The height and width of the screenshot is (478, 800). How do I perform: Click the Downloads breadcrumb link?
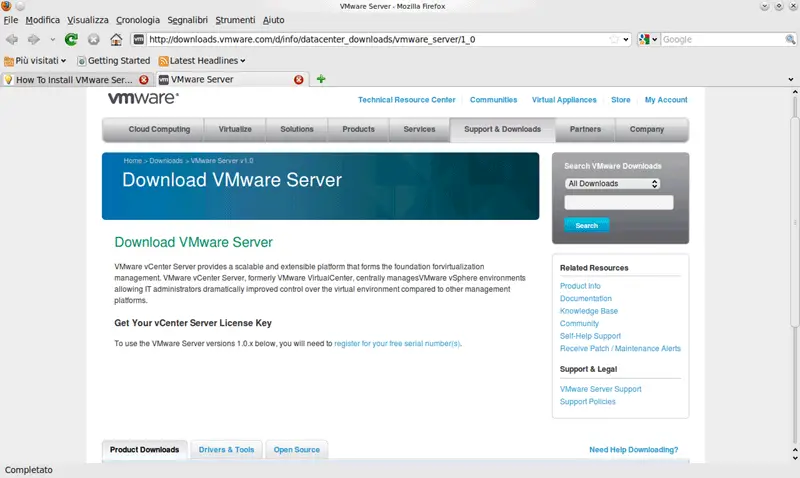(x=166, y=161)
